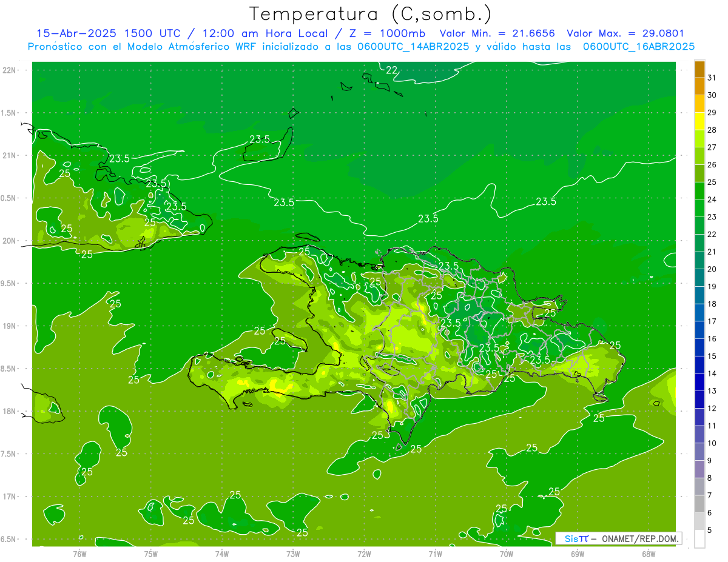The height and width of the screenshot is (562, 728).
Task: Click the '22' contour label on the map
Action: pyautogui.click(x=392, y=70)
